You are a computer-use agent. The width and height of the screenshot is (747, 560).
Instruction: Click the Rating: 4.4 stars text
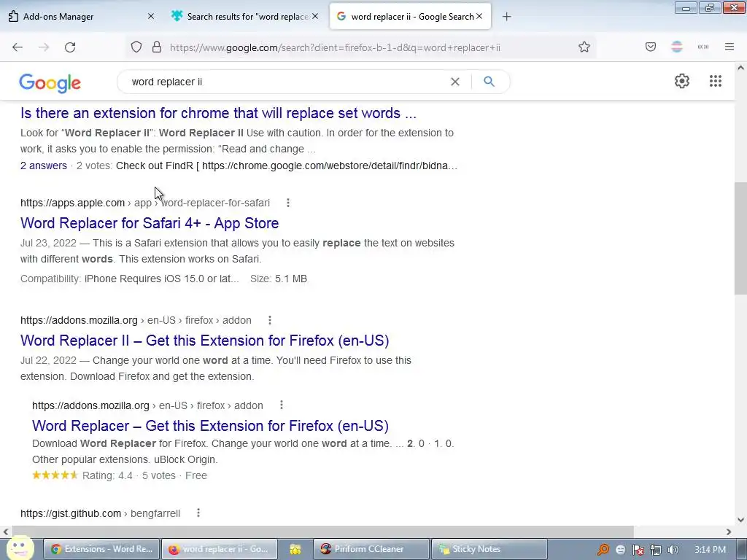click(x=107, y=475)
